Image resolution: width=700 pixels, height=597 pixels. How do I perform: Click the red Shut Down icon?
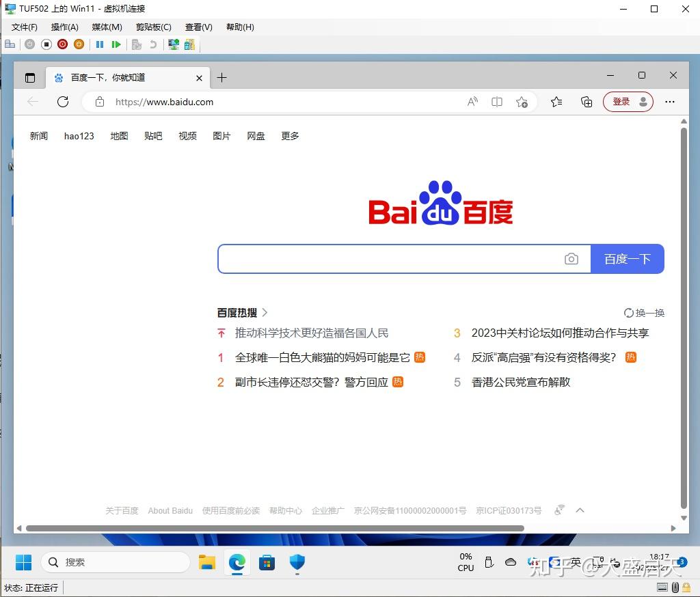click(62, 44)
